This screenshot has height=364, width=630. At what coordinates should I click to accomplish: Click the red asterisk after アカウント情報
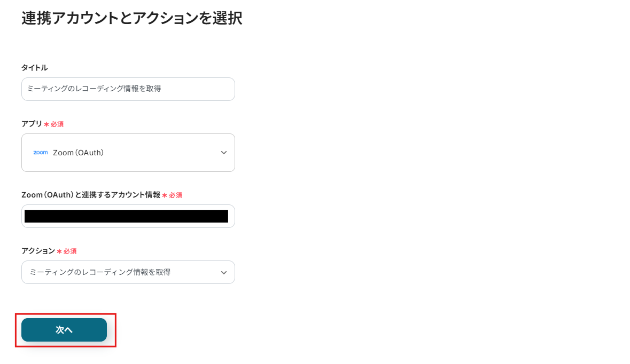165,195
